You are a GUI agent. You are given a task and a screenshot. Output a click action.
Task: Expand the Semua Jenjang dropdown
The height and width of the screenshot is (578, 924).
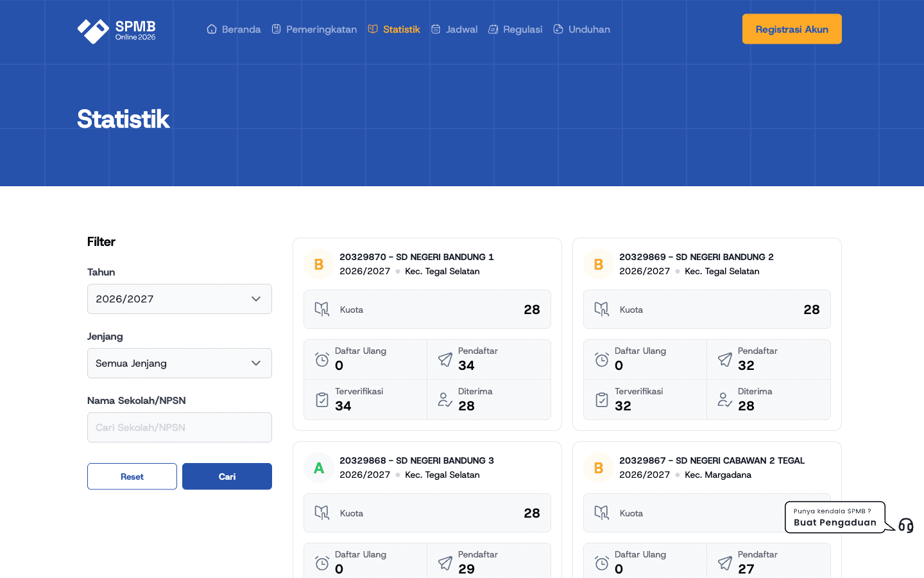[x=180, y=363]
